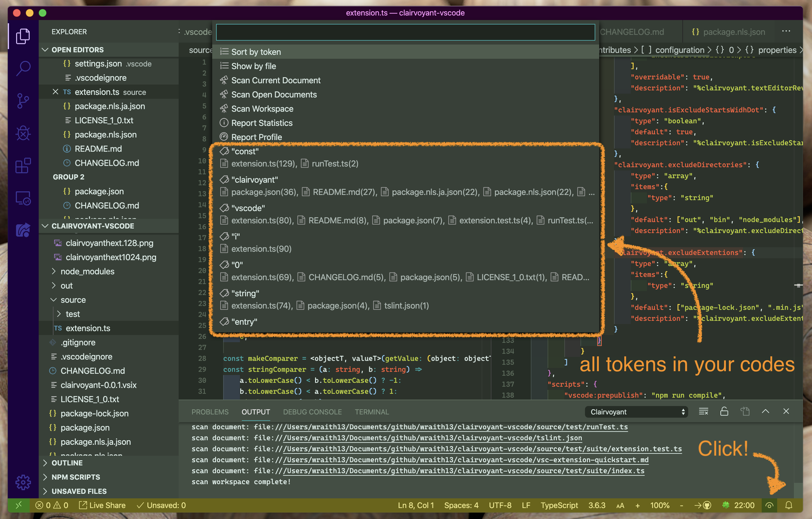Screen dimensions: 812x519
Task: Click the notifications bell in status bar
Action: tap(788, 505)
